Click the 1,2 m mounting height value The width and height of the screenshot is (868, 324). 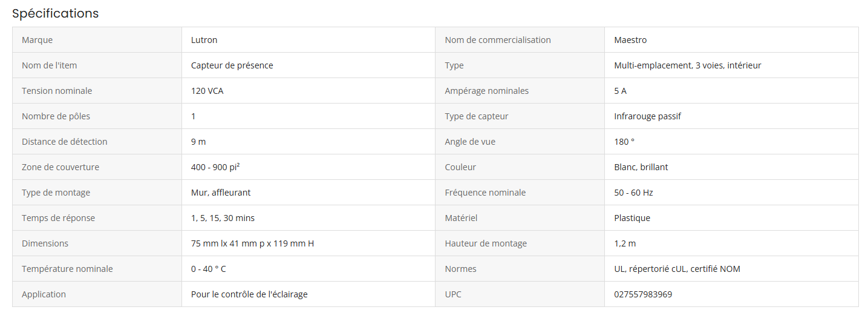[625, 243]
